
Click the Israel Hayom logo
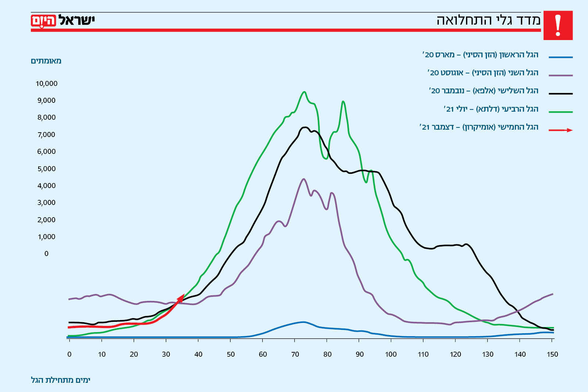63,21
